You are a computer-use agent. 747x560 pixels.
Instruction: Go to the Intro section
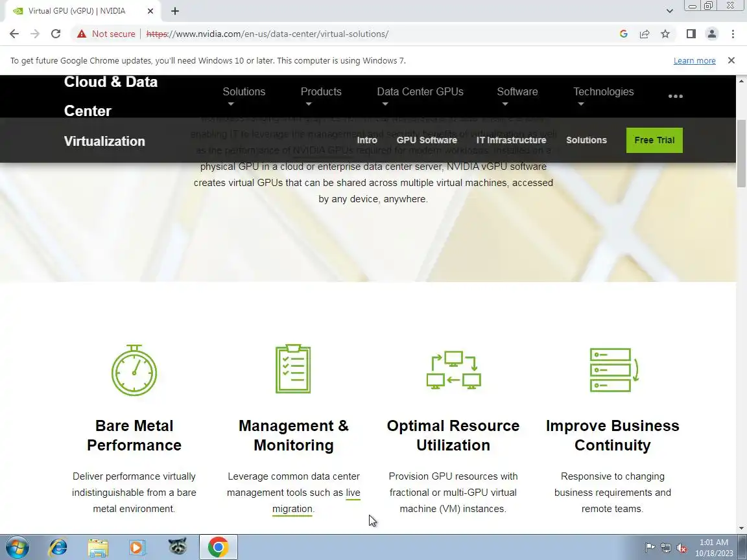[x=367, y=140]
